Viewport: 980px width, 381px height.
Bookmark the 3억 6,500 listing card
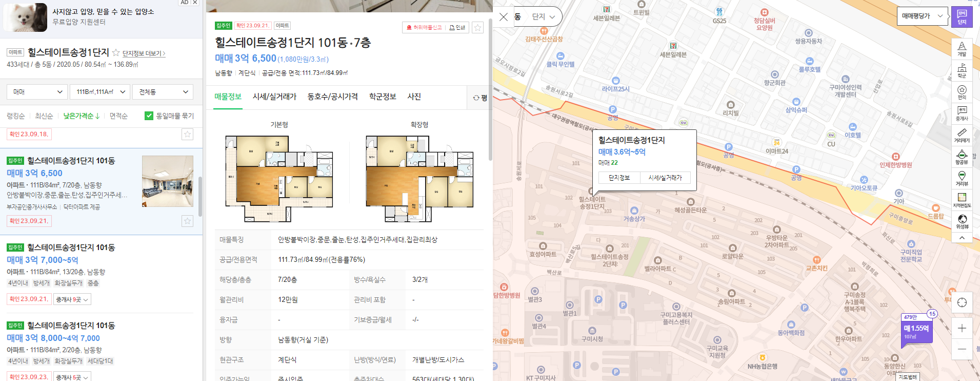(x=187, y=221)
